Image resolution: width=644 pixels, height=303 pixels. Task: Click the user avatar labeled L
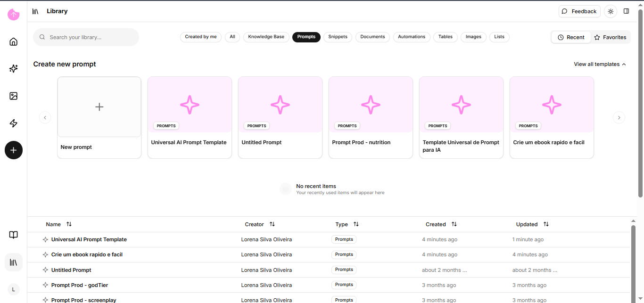[x=13, y=289]
